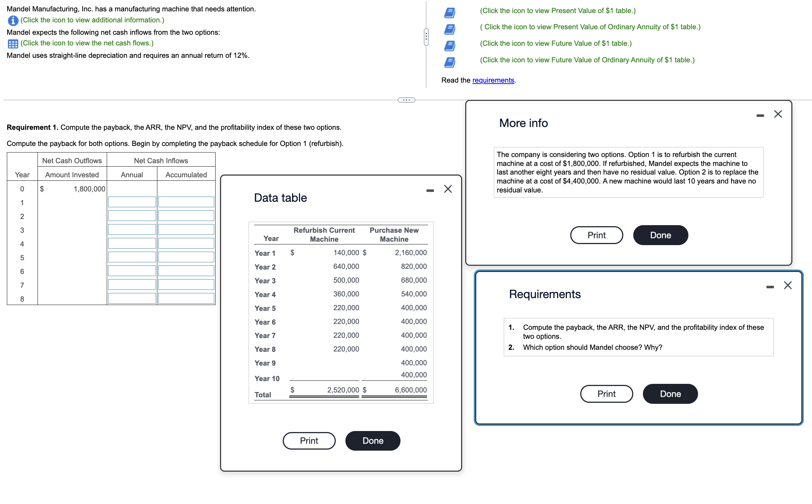Close the Data table popup
The height and width of the screenshot is (504, 812).
448,189
